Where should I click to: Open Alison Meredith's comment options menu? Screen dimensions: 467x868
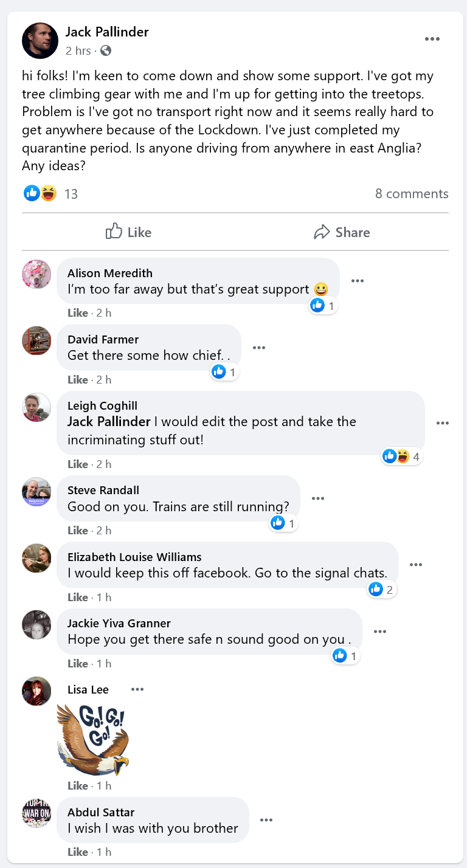[358, 281]
